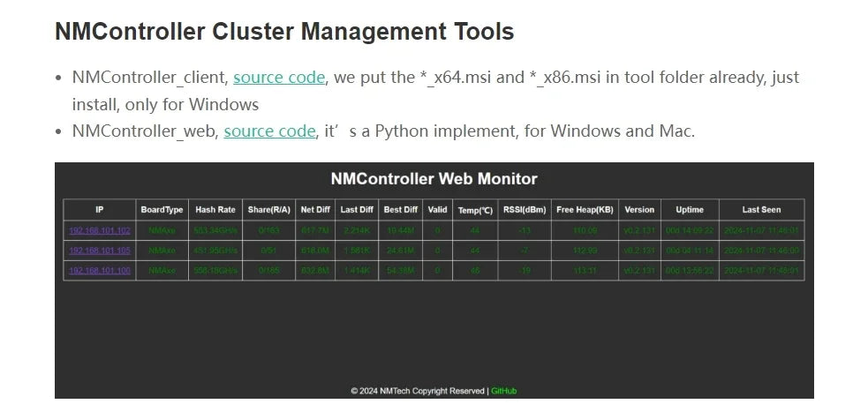Click uptime cell of 192.168.101.102 row

click(x=690, y=230)
